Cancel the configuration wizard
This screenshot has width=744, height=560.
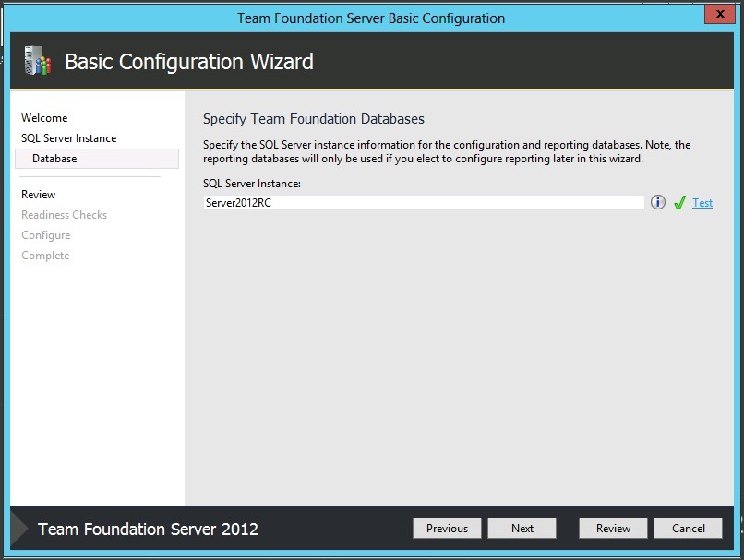(x=688, y=529)
